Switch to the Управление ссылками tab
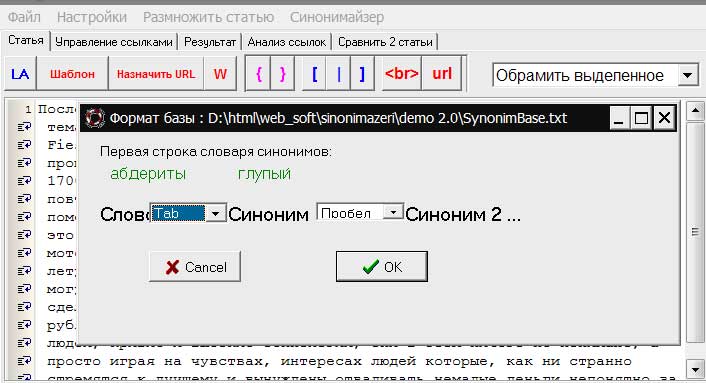This screenshot has height=383, width=706. (x=114, y=42)
